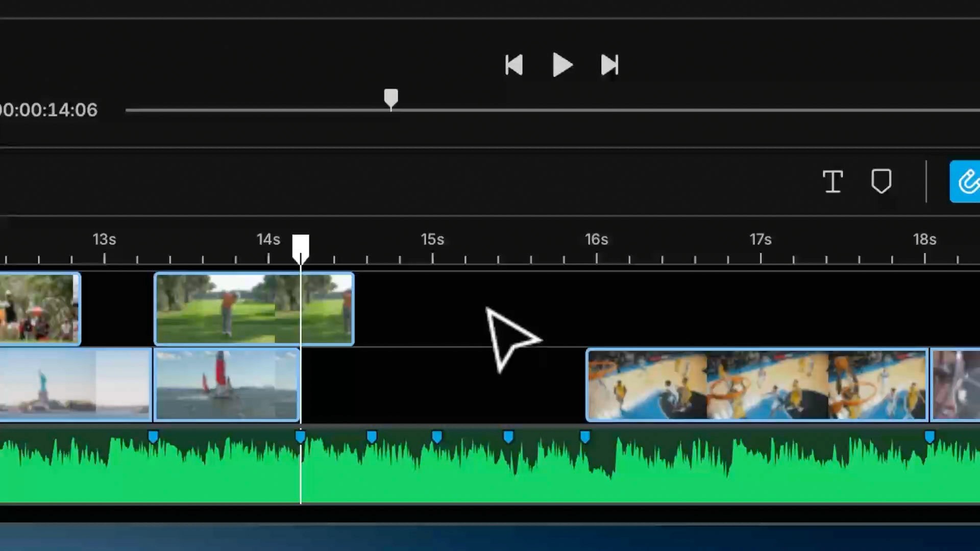Select the Text tool
The image size is (980, 551).
coord(833,182)
